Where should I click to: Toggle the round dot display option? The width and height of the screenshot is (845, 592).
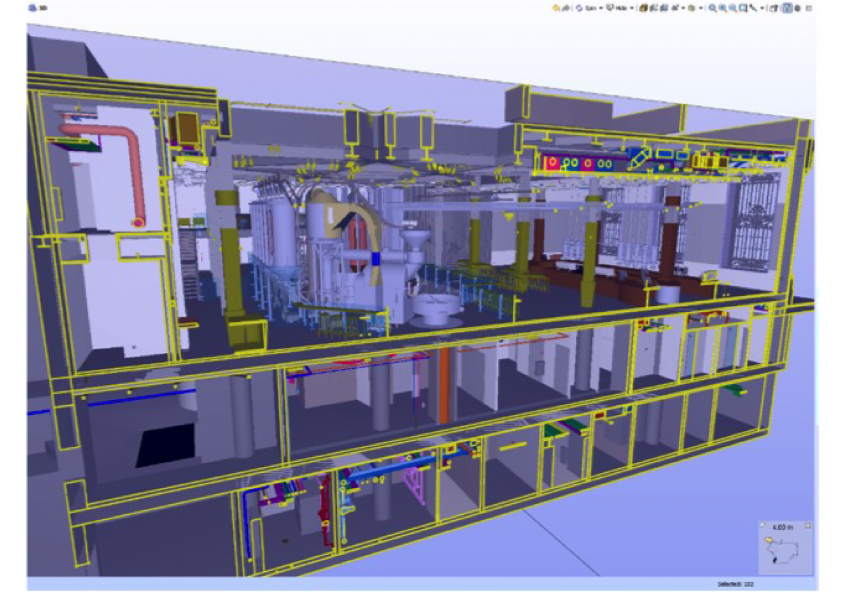coord(799,8)
